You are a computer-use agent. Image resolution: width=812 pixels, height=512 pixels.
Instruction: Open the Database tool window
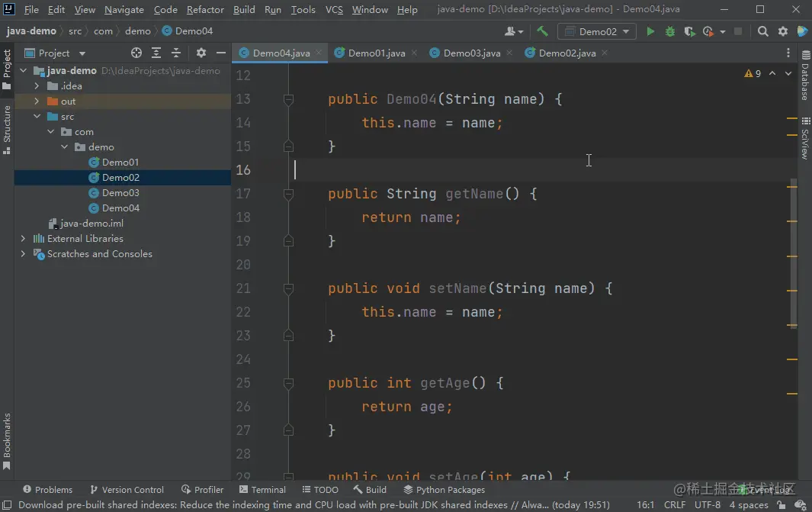tap(805, 76)
